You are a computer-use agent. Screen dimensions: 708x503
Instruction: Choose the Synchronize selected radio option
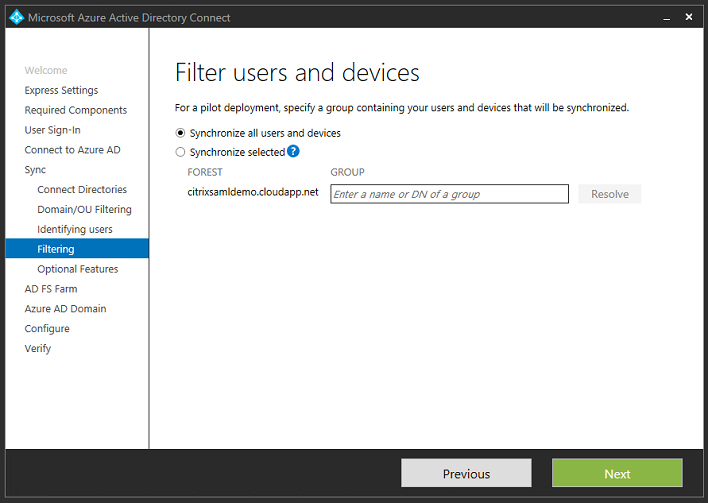[x=181, y=153]
